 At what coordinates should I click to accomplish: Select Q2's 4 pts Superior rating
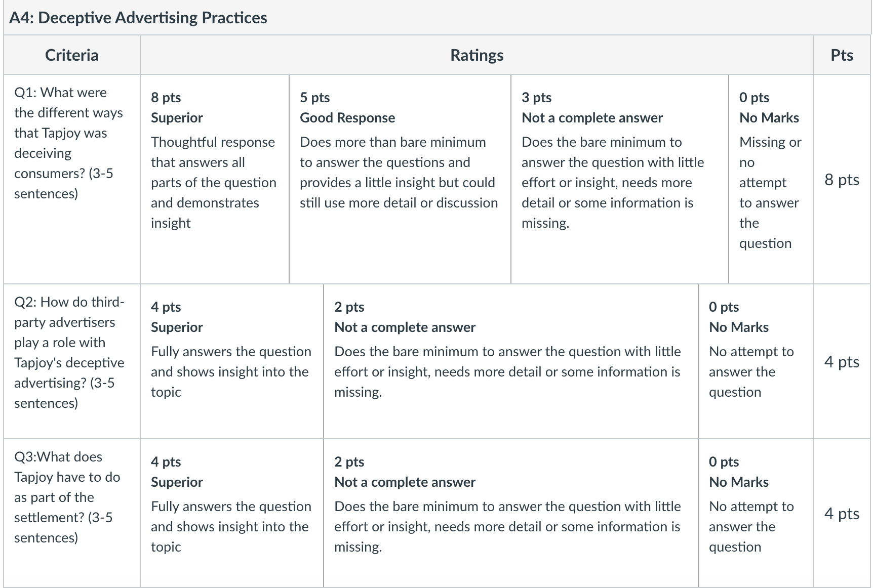point(232,361)
